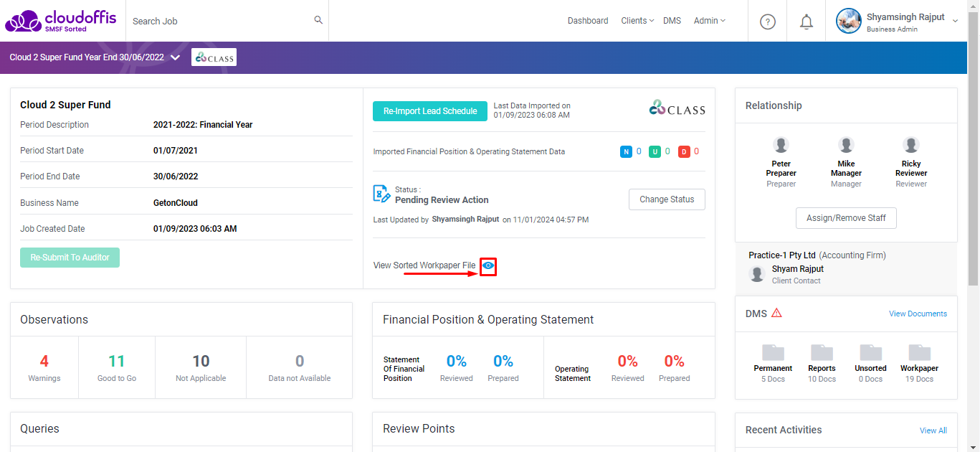Click in the Search Job field
Image resolution: width=980 pixels, height=452 pixels.
click(219, 21)
